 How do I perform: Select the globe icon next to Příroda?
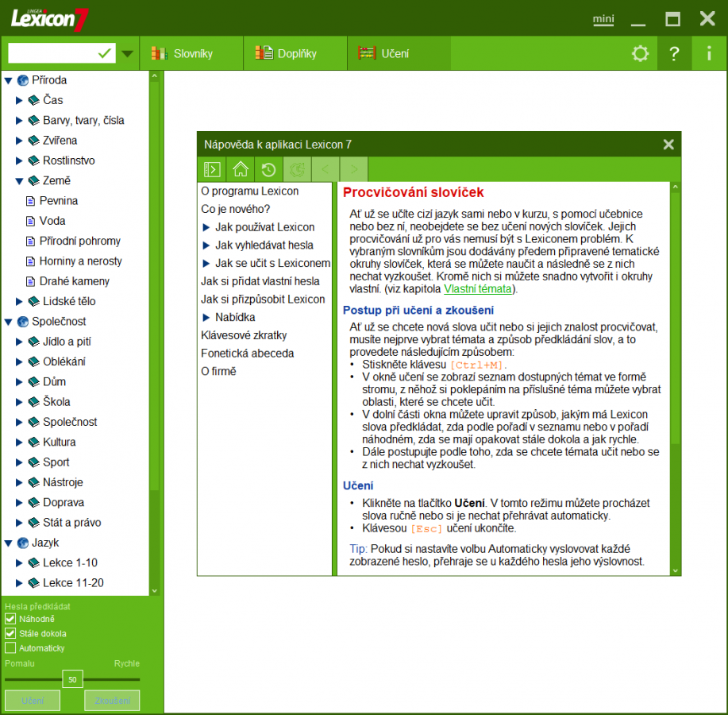click(22, 79)
